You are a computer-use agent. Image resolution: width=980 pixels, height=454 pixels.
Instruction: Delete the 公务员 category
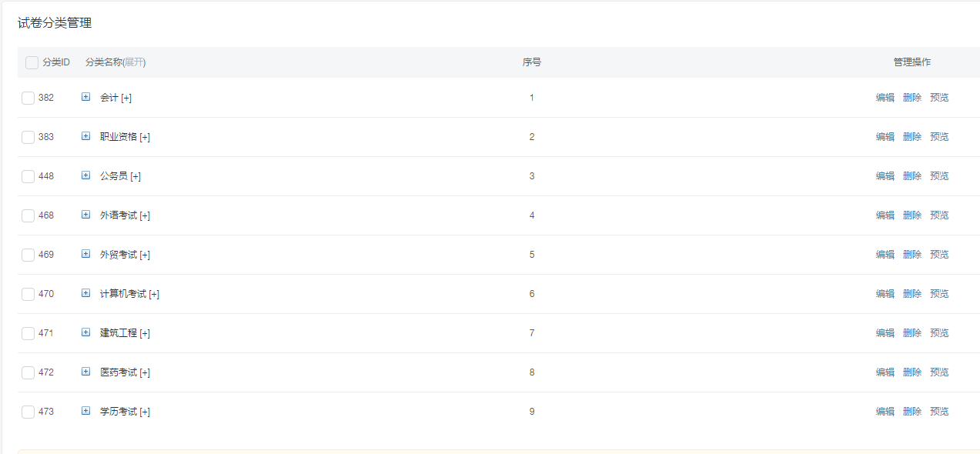[x=911, y=176]
